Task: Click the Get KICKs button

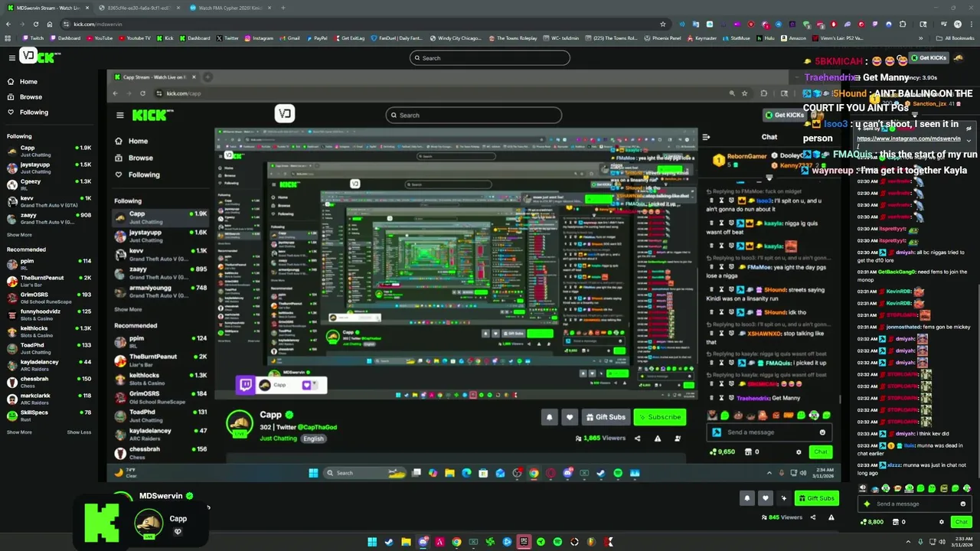Action: click(x=928, y=57)
